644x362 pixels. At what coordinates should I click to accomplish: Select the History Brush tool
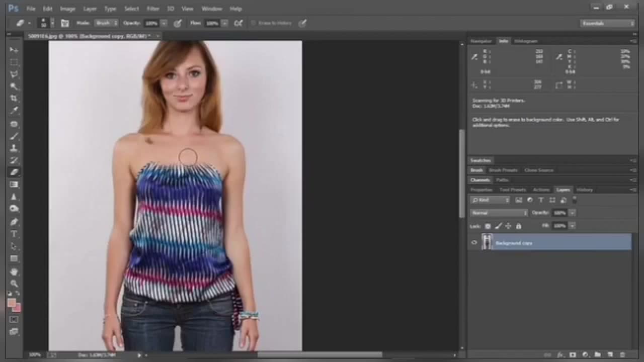(14, 160)
